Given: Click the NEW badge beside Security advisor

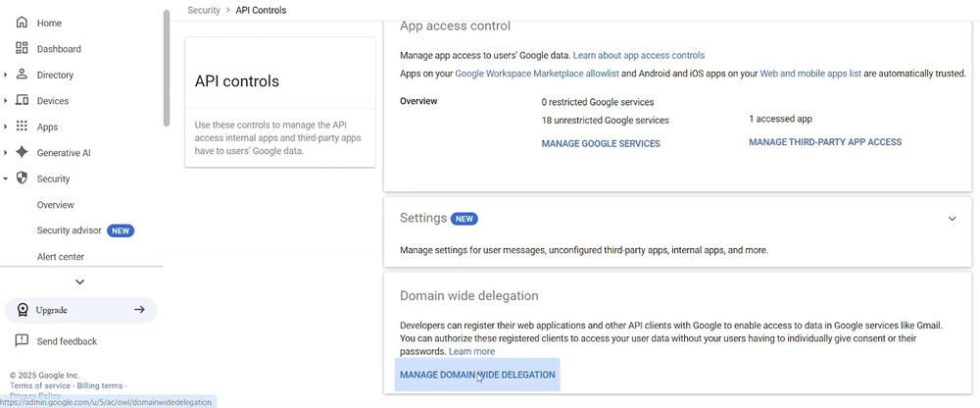Looking at the screenshot, I should pos(121,230).
